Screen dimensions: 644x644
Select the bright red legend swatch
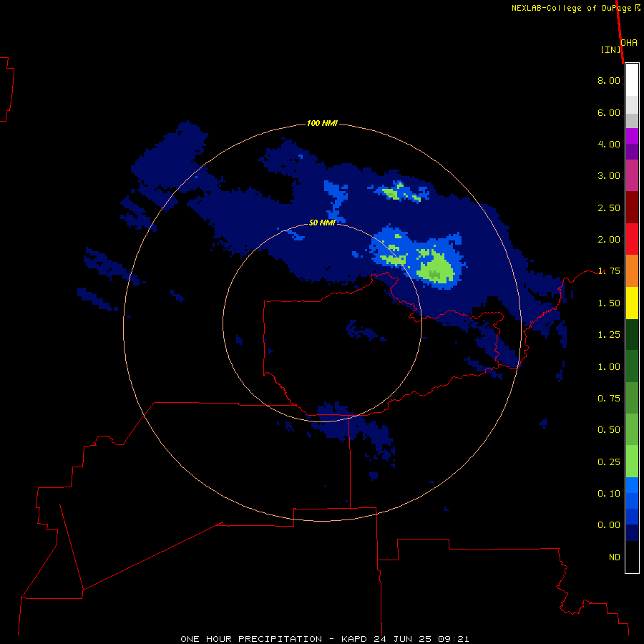tap(632, 240)
